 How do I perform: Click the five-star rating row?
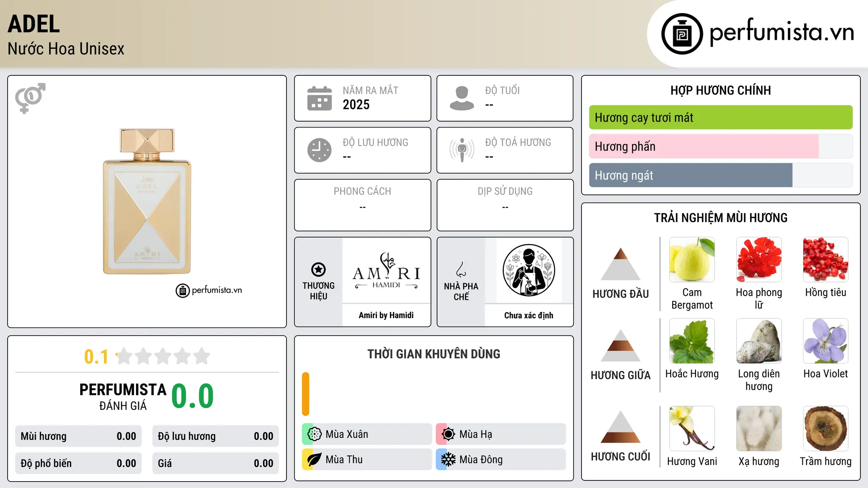[163, 356]
